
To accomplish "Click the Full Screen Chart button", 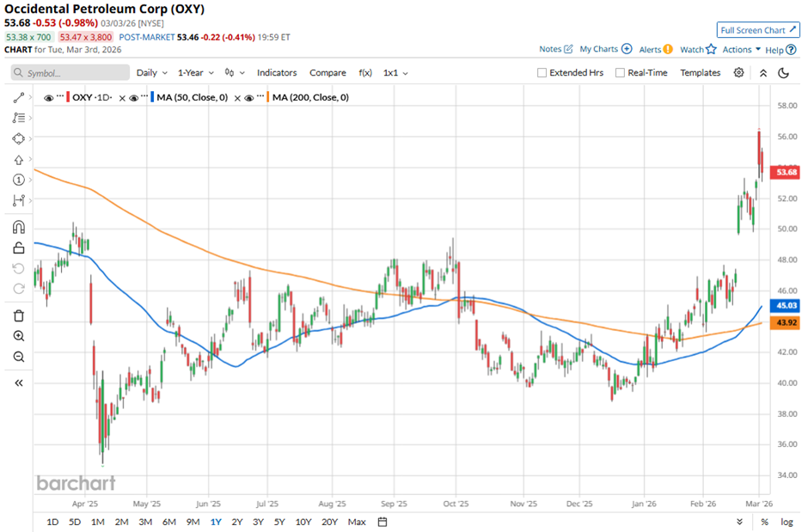I will [758, 30].
